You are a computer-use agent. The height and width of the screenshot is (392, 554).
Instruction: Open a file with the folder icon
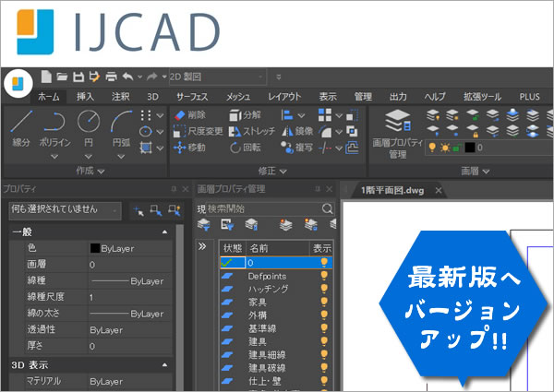[x=62, y=77]
